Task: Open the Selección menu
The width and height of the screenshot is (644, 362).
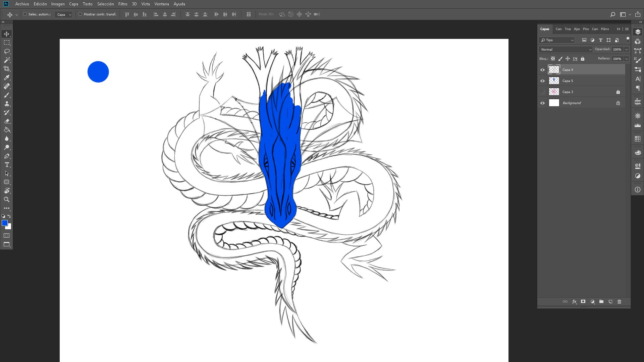Action: click(105, 4)
